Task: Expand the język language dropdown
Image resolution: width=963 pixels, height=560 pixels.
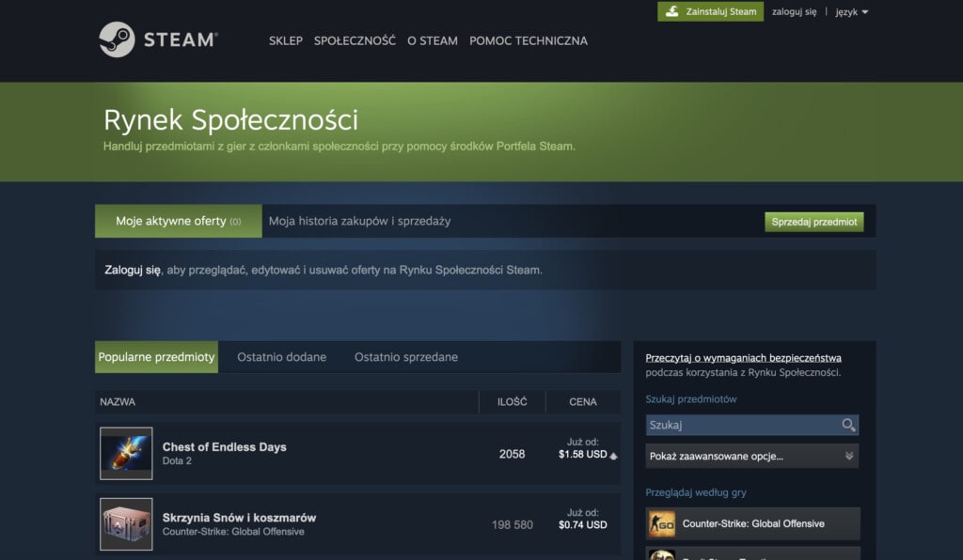Action: click(851, 11)
